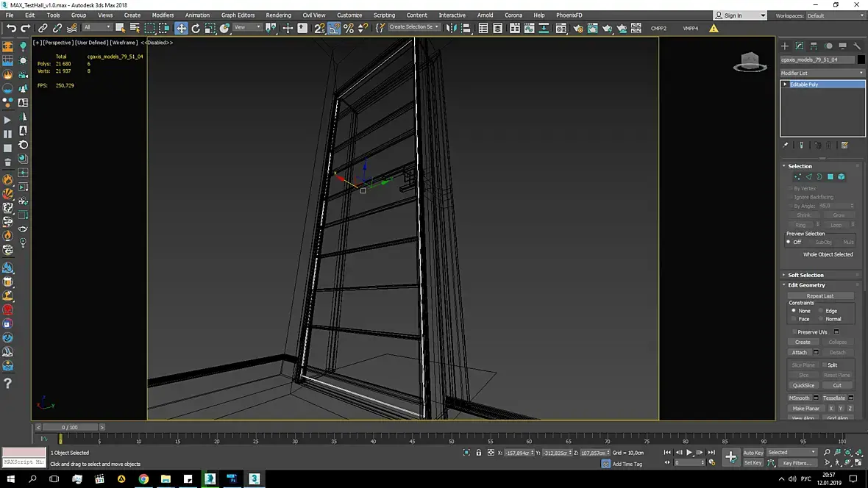Select the Face constraint radio button
The height and width of the screenshot is (488, 868).
[794, 319]
